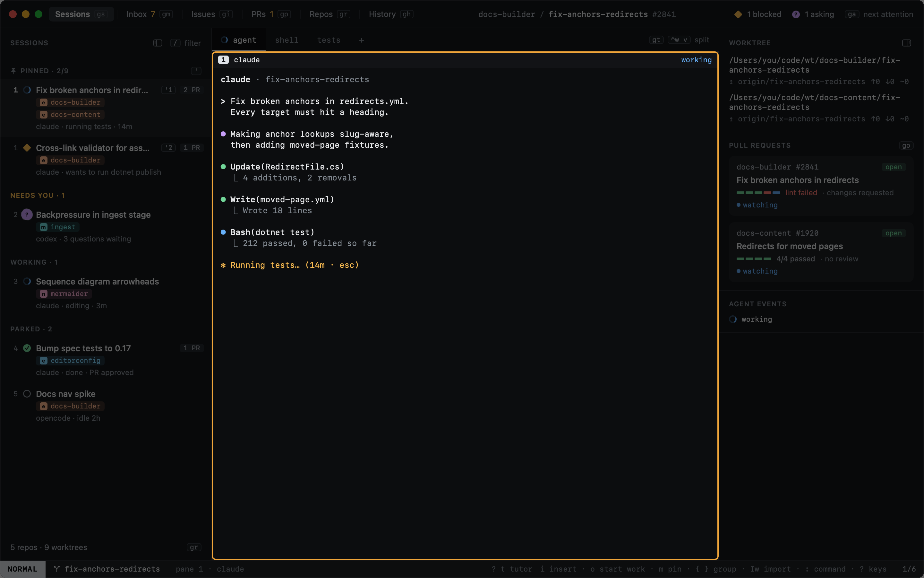Collapse the PULL REQUESTS section header
Screen dimensions: 924x578
[759, 145]
